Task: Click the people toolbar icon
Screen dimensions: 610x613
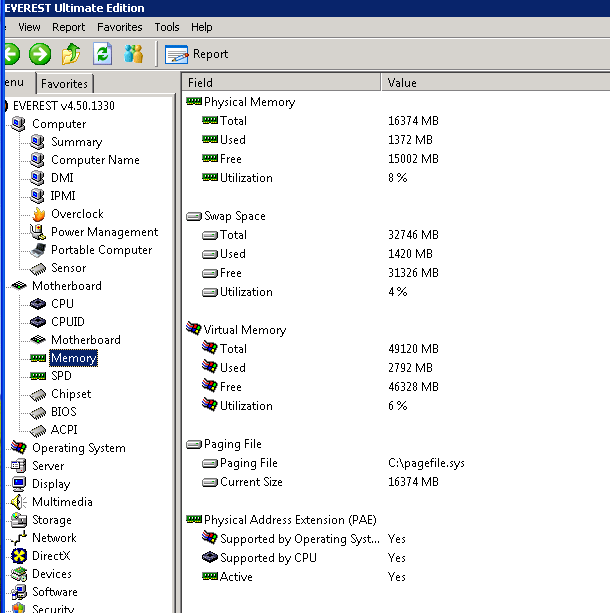Action: click(133, 54)
